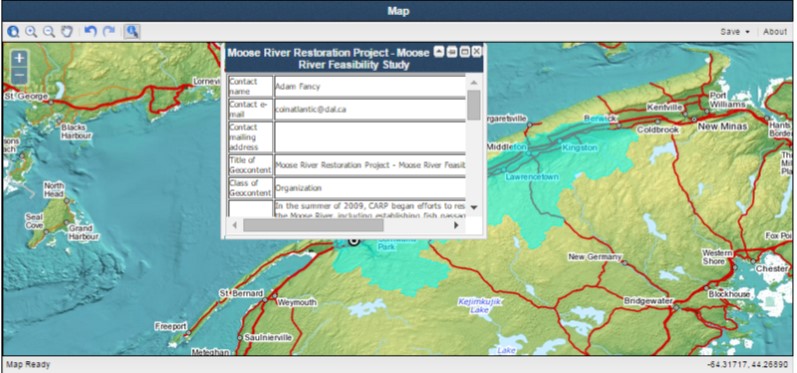Open the About link

click(775, 32)
